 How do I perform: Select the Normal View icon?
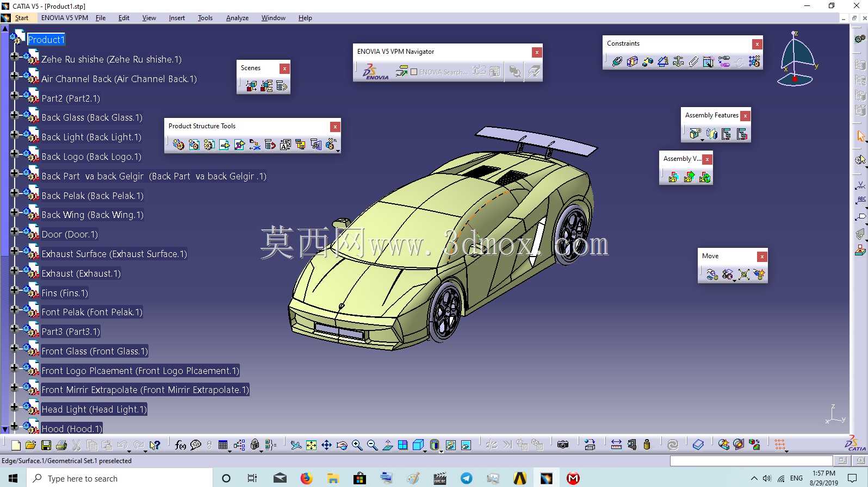[388, 445]
